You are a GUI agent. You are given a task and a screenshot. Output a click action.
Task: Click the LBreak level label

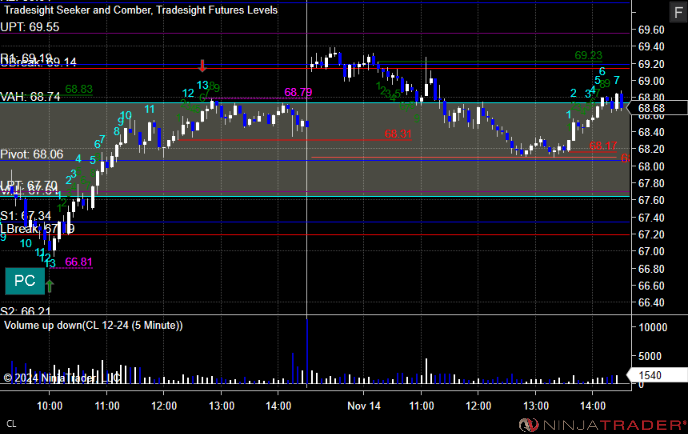coord(37,229)
